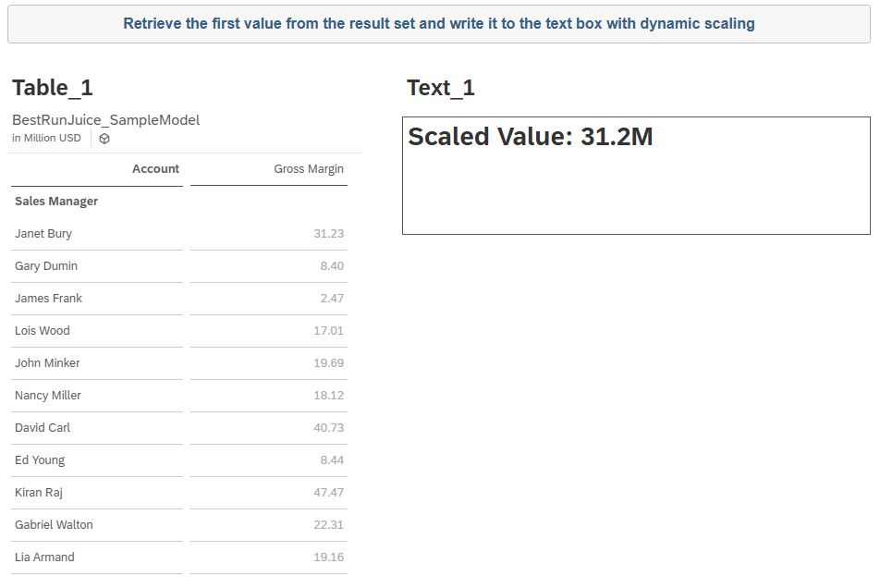Select the Janet Bury row
The height and width of the screenshot is (588, 880).
43,234
